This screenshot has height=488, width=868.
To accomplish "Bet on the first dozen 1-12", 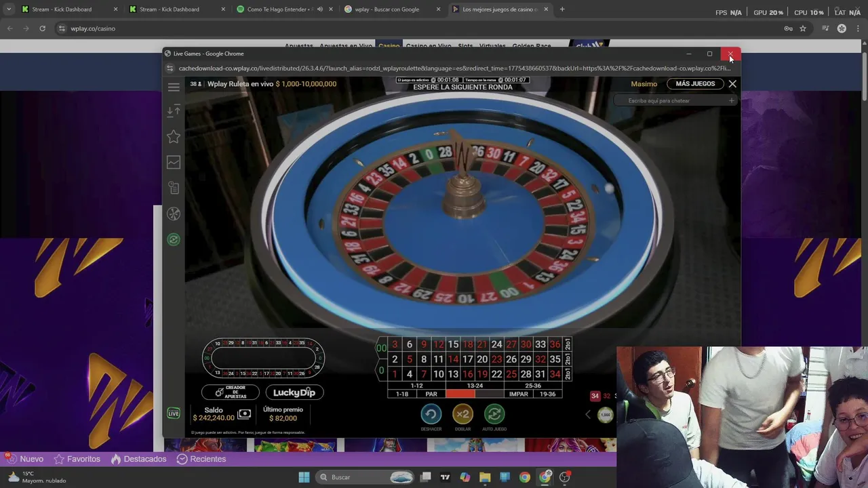I will [x=416, y=386].
